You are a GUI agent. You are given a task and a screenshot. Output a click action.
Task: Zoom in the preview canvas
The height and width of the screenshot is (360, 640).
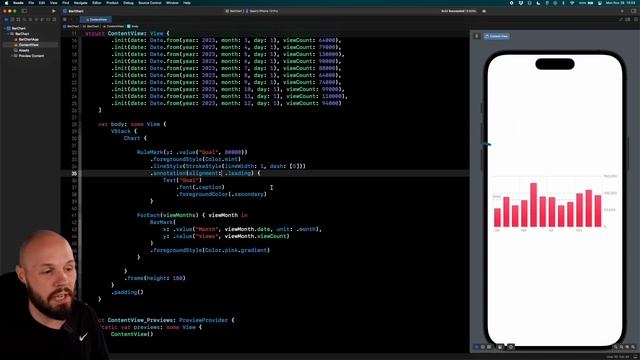pyautogui.click(x=633, y=347)
